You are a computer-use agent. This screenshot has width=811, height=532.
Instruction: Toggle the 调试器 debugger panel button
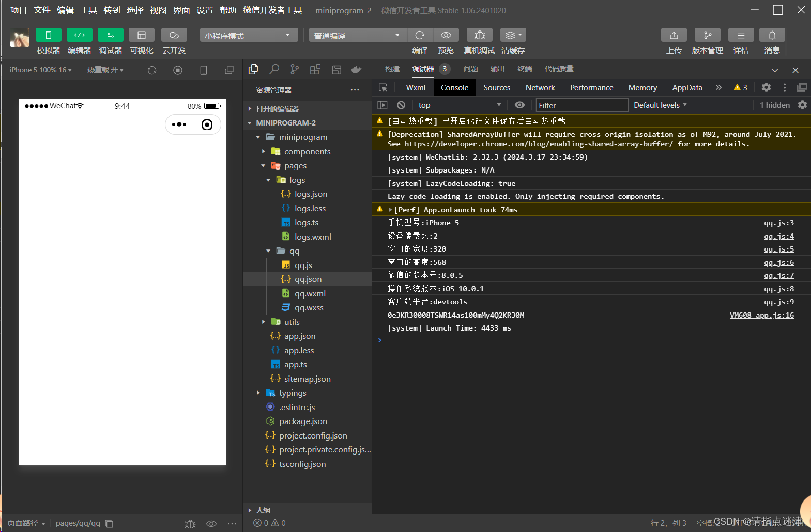pyautogui.click(x=111, y=35)
